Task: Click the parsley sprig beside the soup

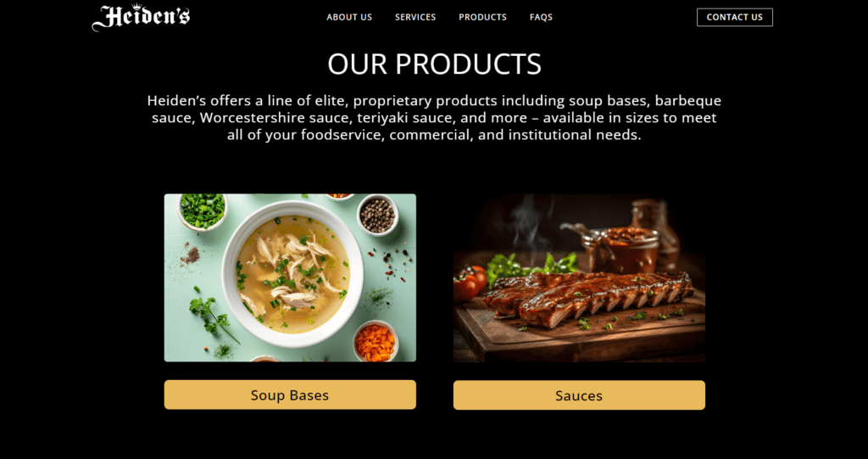Action: click(212, 316)
